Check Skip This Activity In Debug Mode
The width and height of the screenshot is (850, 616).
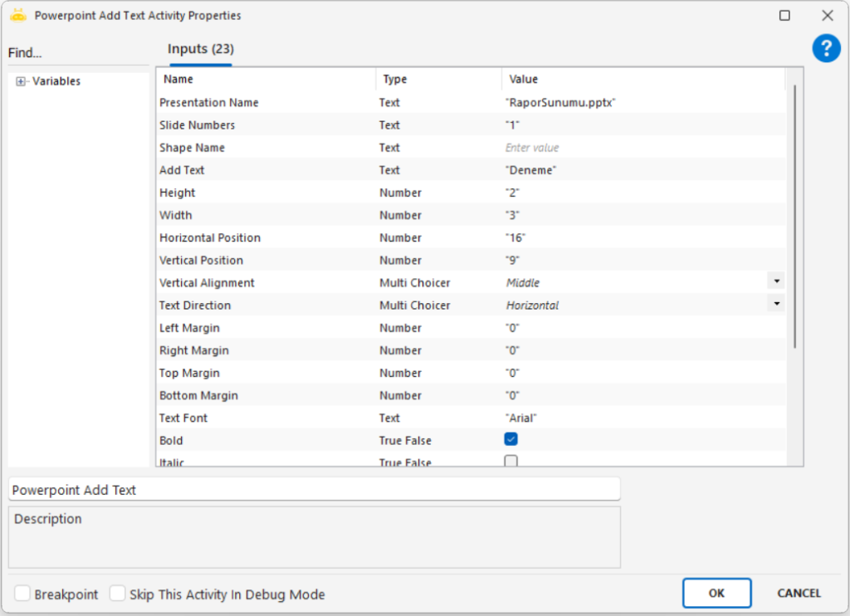(118, 594)
